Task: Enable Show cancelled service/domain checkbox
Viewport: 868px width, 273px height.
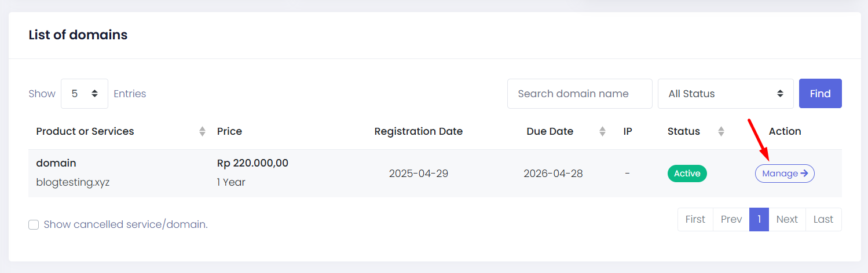Action: pos(34,224)
